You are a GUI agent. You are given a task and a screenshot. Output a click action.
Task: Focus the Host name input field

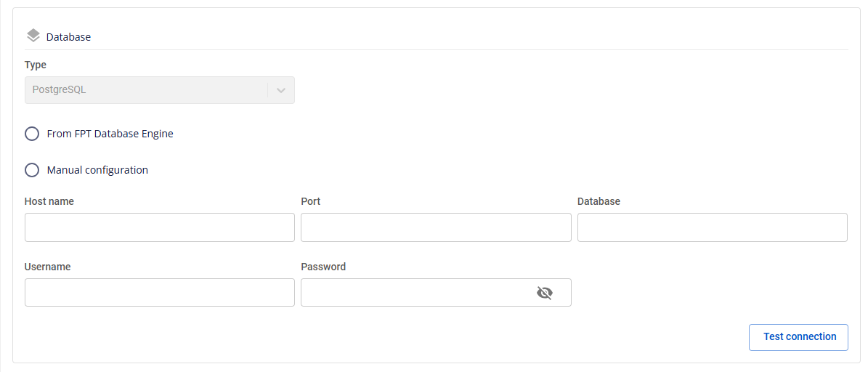[159, 227]
